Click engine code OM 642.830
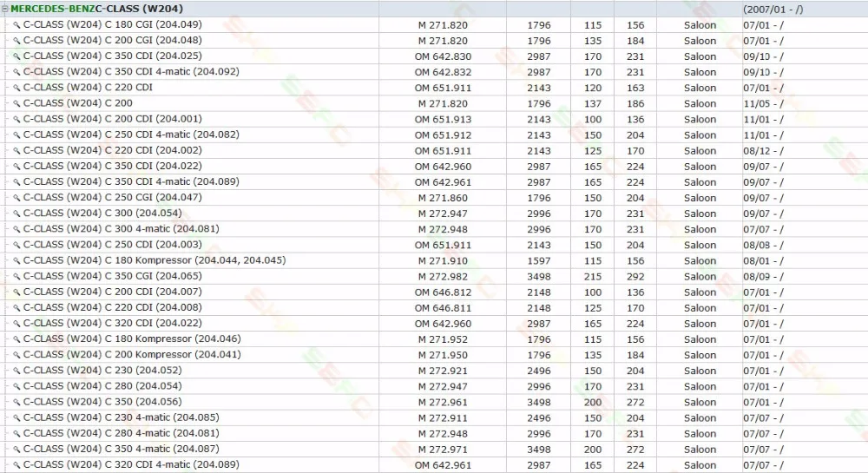 [x=443, y=56]
